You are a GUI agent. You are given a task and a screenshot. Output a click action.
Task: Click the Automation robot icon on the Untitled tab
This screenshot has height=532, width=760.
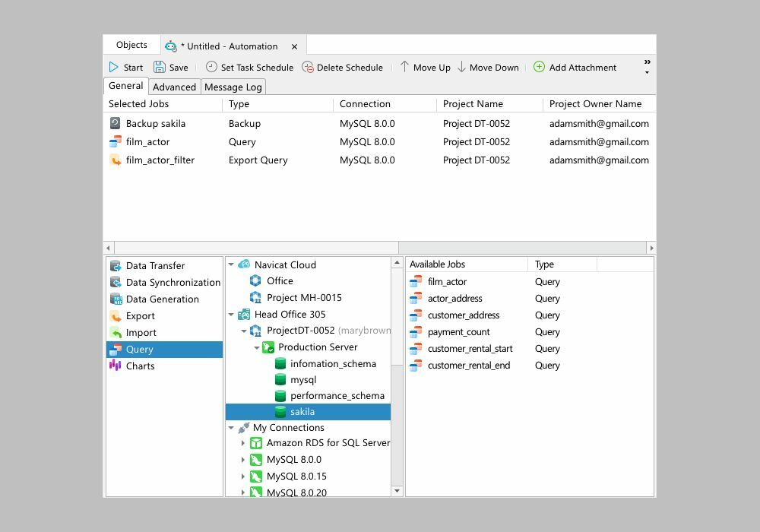(170, 46)
